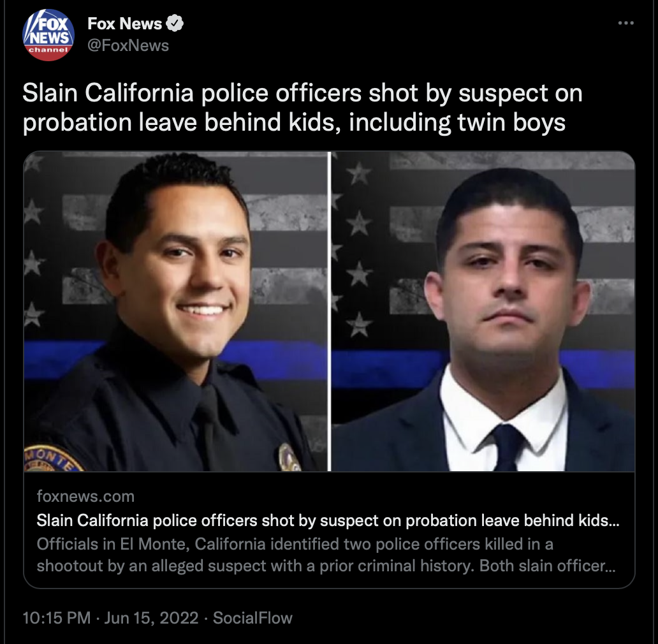Open the Fox News profile avatar logo
658x644 pixels.
pos(48,35)
